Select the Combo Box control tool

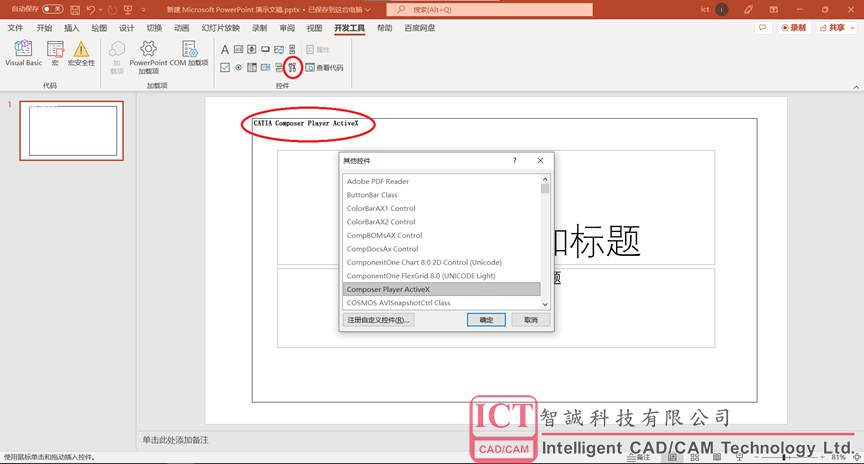(252, 67)
